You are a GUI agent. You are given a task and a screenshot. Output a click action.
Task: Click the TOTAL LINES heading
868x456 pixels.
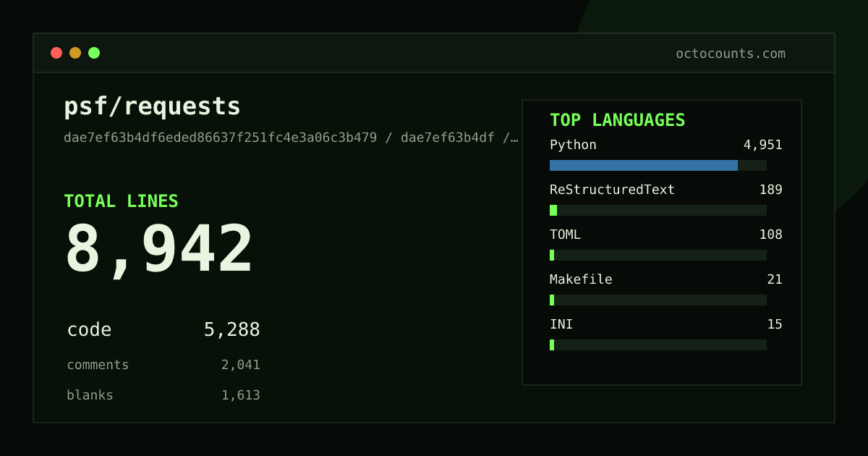[121, 201]
